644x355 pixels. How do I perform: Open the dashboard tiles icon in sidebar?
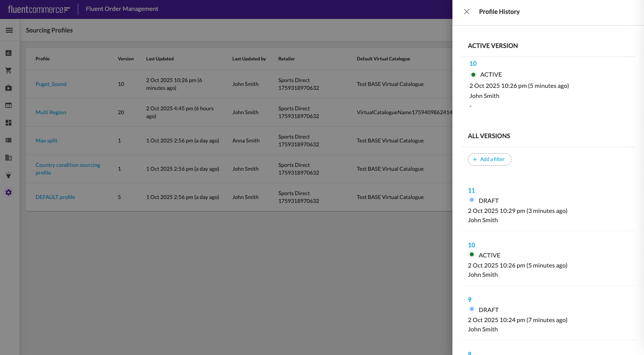click(x=9, y=123)
